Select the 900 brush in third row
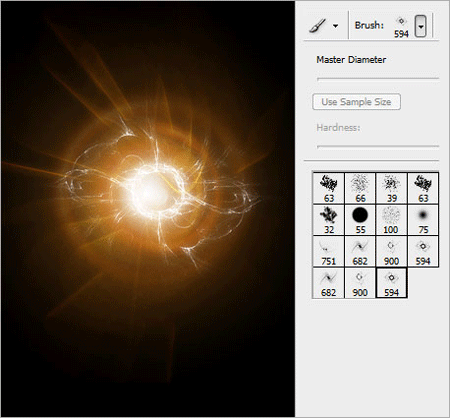 click(391, 251)
